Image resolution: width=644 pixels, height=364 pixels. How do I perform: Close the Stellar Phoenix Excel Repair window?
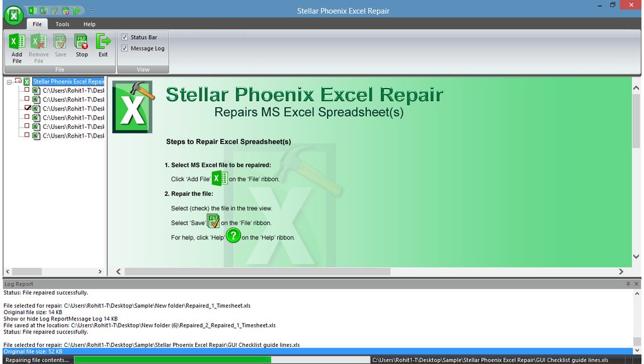coord(631,5)
